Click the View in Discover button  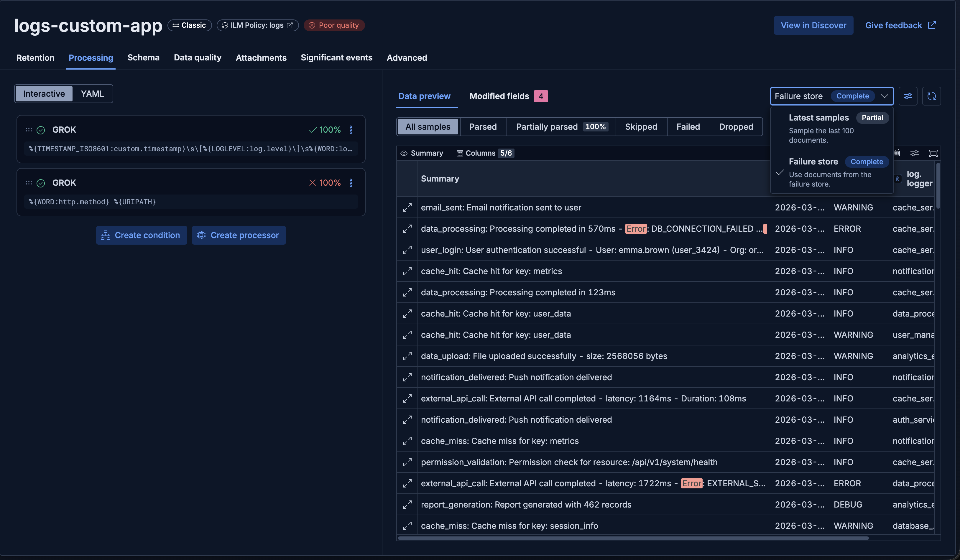[x=813, y=25]
